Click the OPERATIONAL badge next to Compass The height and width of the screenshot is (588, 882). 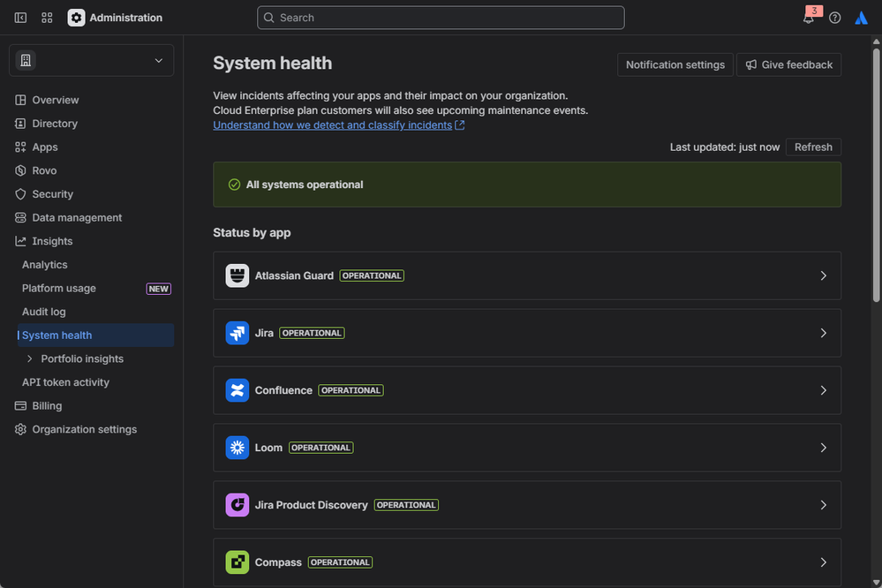pyautogui.click(x=340, y=562)
